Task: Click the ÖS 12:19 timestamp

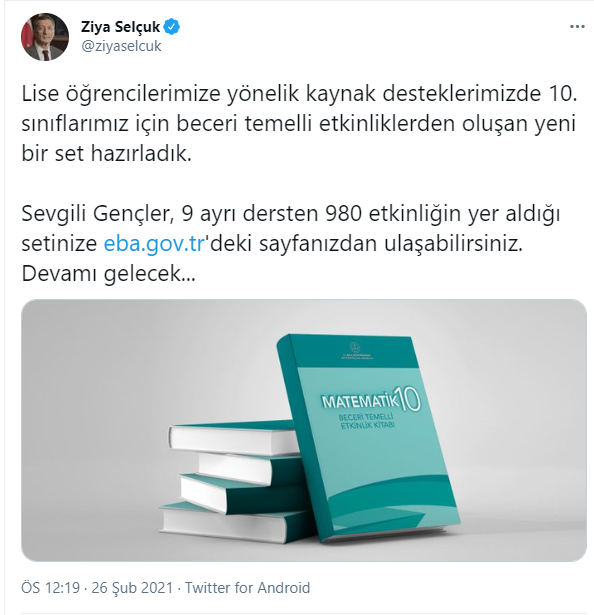Action: (x=51, y=588)
